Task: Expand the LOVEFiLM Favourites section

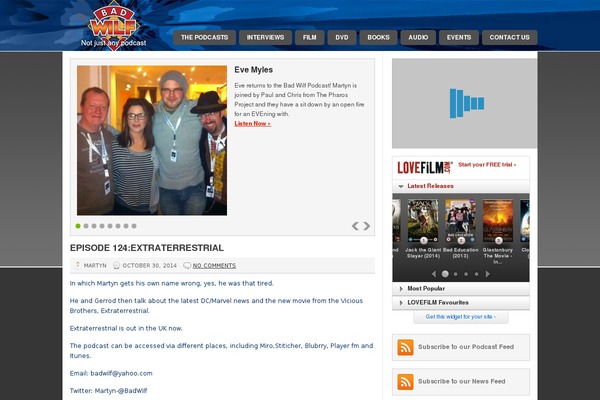Action: (x=461, y=302)
